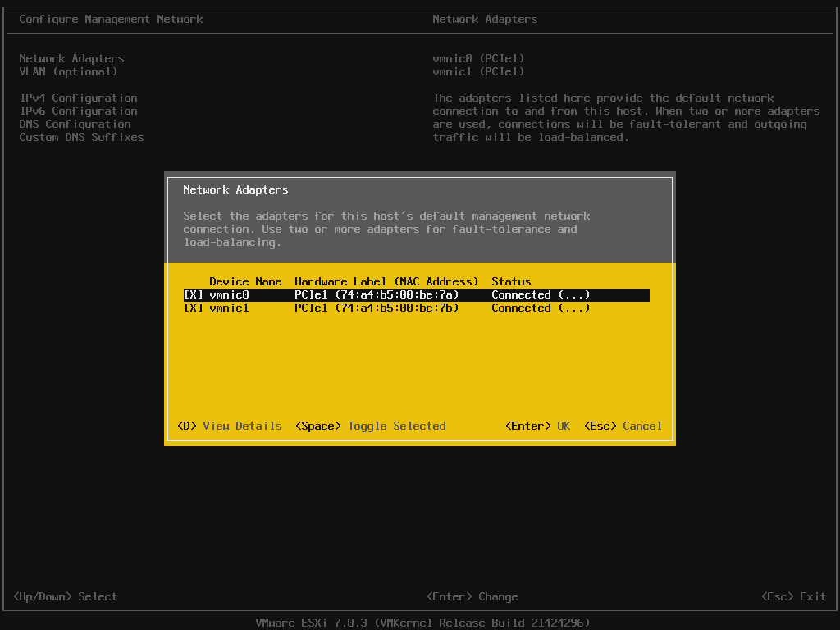Open DNS Configuration menu entry
840x630 pixels.
click(75, 124)
